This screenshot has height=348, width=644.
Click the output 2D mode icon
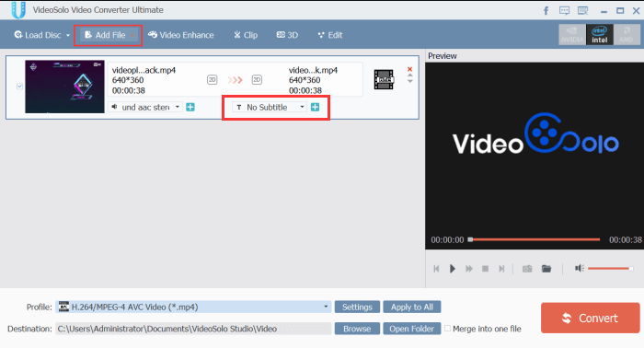coord(257,80)
